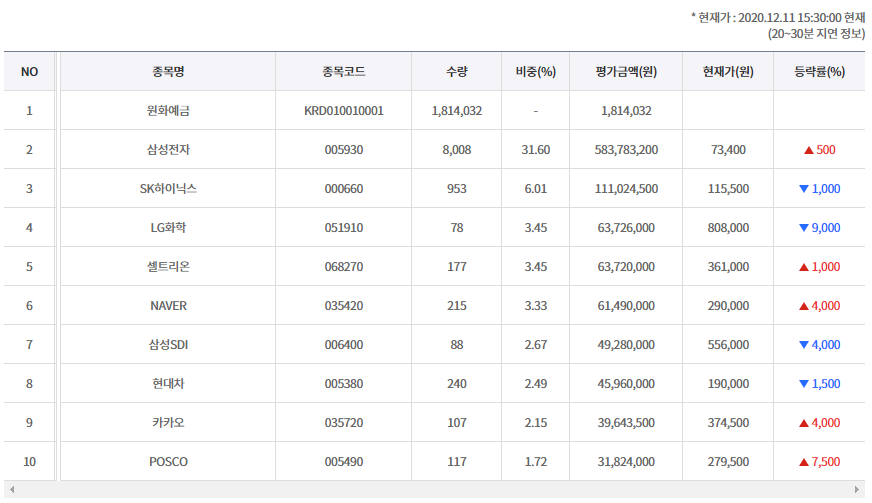Click stock code KRD010010001
The width and height of the screenshot is (872, 503).
coord(344,111)
